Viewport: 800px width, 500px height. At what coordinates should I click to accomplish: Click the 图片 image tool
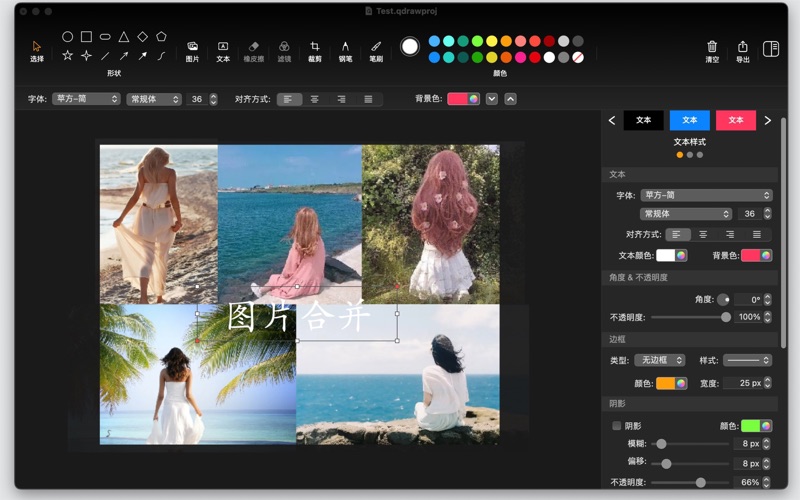[x=192, y=50]
